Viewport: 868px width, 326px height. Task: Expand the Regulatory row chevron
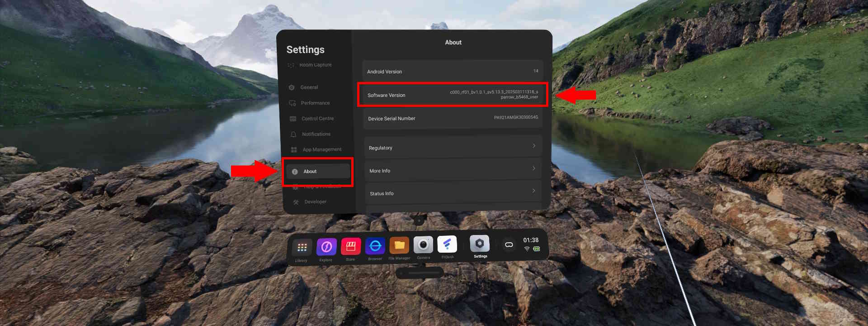pos(534,146)
